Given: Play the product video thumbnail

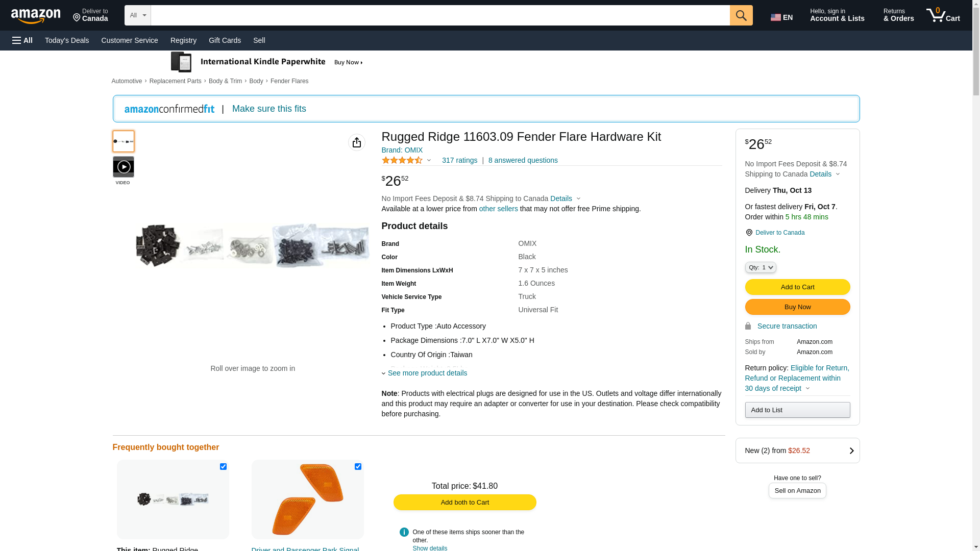Looking at the screenshot, I should (124, 167).
